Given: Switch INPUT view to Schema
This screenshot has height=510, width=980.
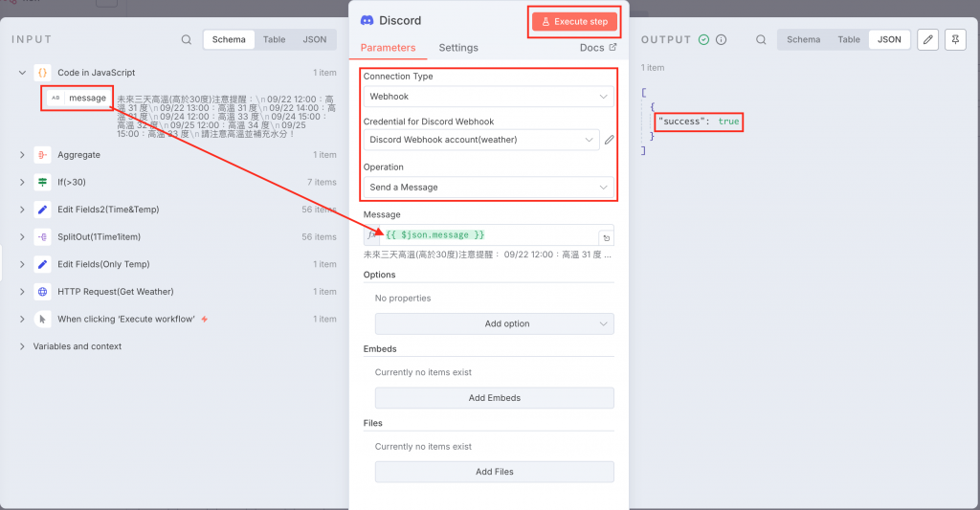Looking at the screenshot, I should (x=229, y=39).
